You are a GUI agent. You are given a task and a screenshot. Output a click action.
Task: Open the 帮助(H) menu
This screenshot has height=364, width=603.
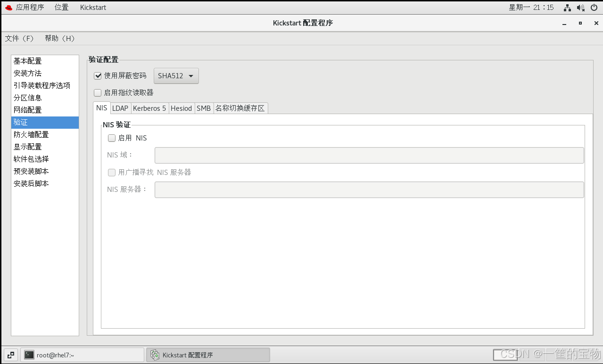coord(60,39)
